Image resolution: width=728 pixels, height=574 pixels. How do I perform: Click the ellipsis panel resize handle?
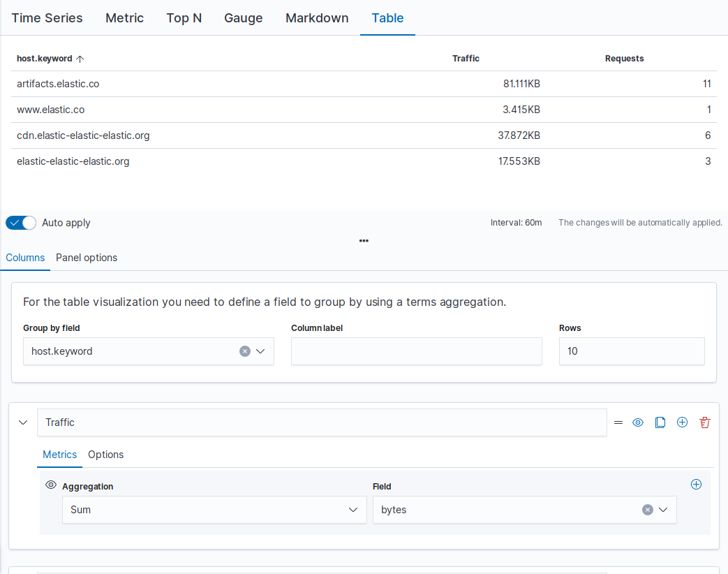click(364, 241)
